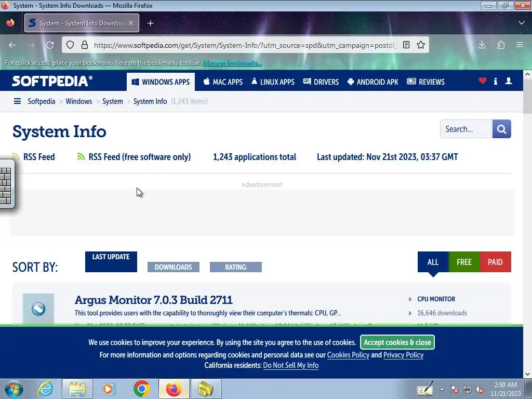Open the Android APK section
This screenshot has height=399, width=532.
[x=373, y=82]
